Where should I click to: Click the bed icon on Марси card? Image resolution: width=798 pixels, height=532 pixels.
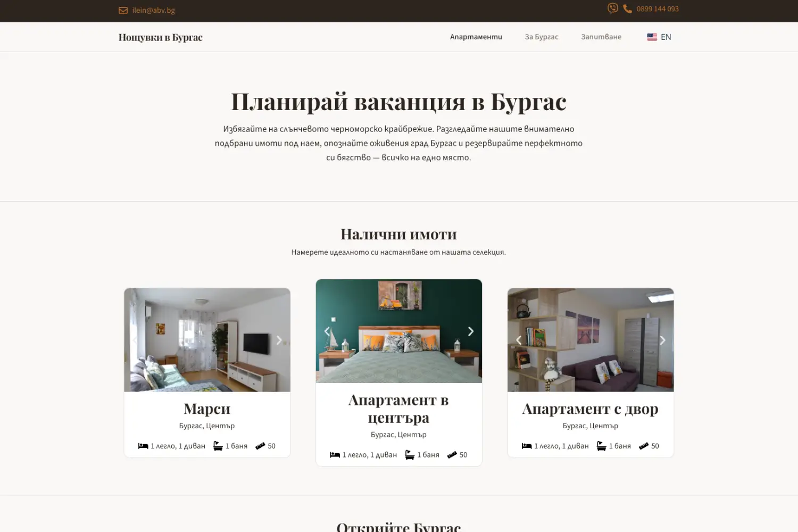point(143,446)
